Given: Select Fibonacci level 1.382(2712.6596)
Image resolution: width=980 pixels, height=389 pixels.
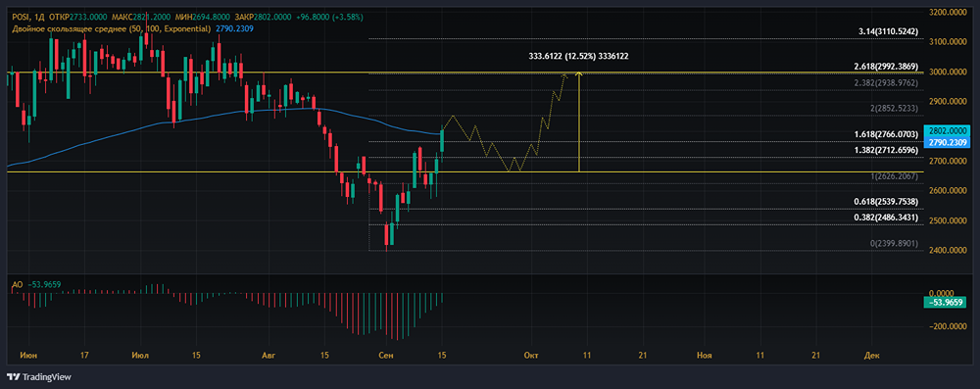Looking at the screenshot, I should click(886, 150).
